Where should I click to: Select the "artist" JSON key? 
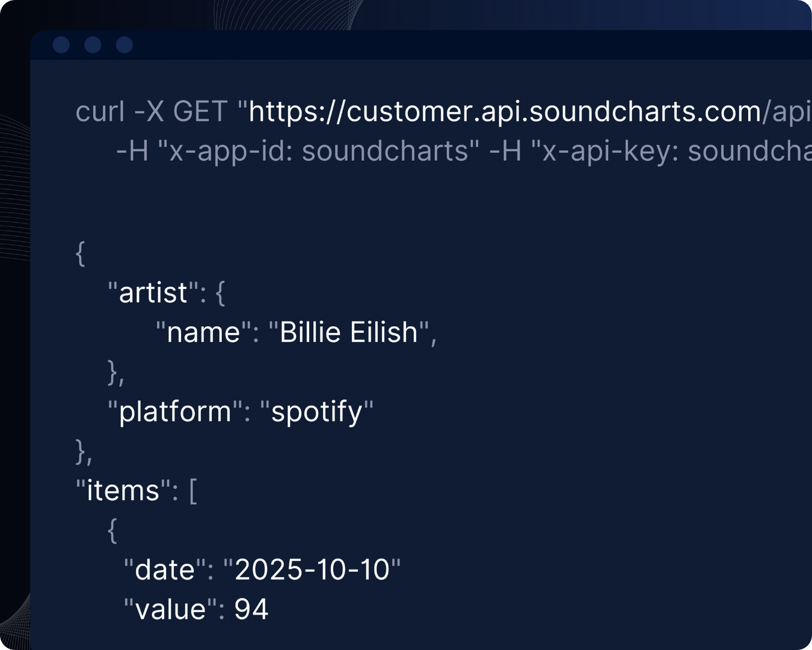click(153, 293)
